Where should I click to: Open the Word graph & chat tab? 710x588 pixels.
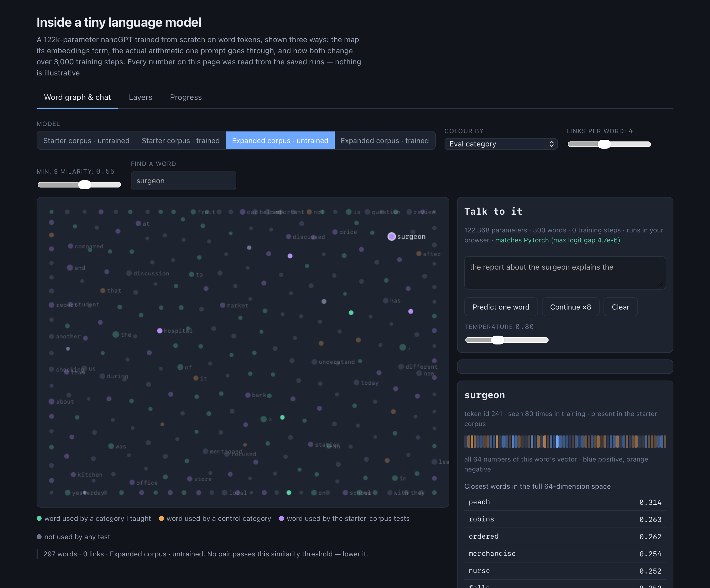(77, 97)
